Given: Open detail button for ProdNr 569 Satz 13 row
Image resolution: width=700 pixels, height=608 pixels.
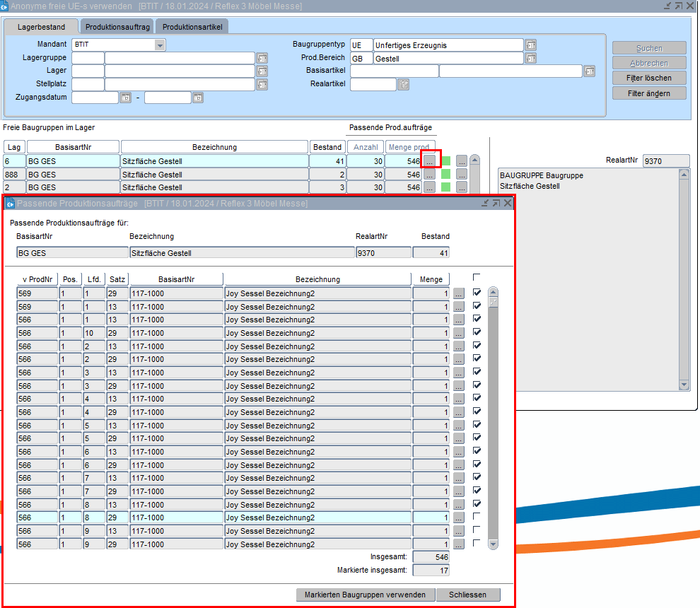Looking at the screenshot, I should 459,307.
